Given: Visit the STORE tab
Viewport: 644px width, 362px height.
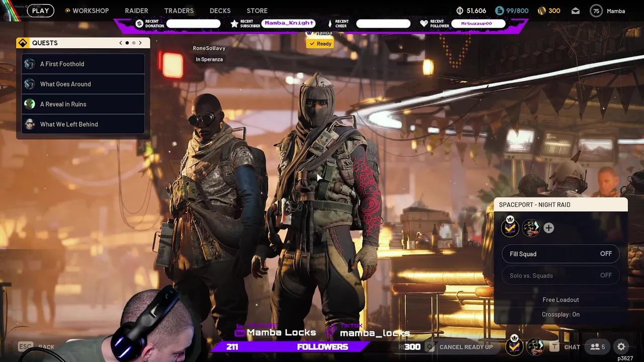Looking at the screenshot, I should pos(257,11).
